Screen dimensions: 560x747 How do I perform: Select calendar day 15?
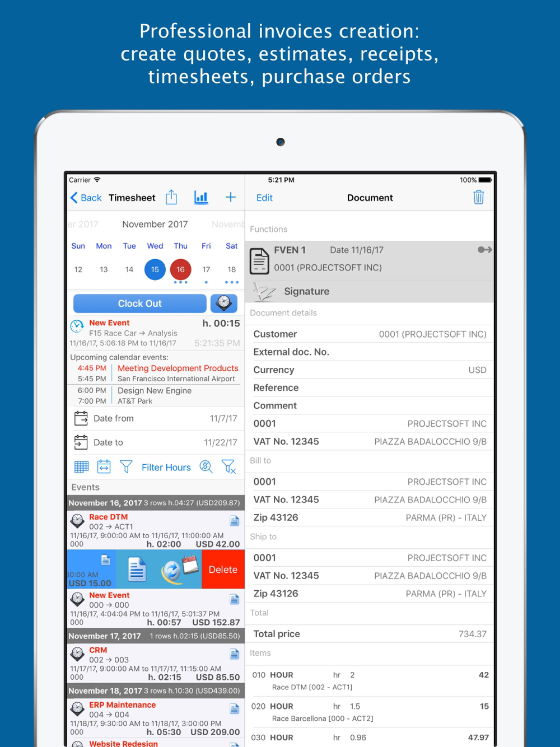click(x=155, y=269)
